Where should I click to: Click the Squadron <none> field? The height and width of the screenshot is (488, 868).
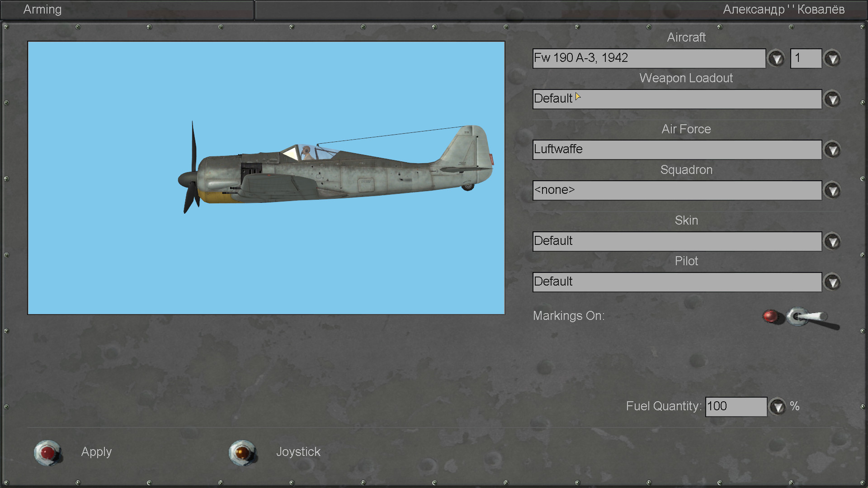[677, 191]
